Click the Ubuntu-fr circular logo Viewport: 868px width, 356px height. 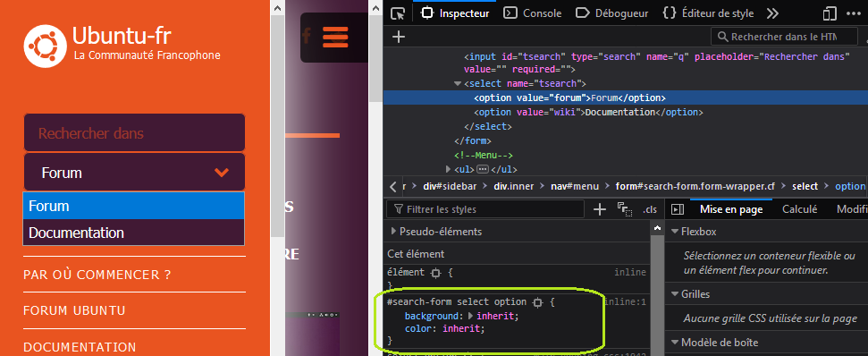[x=46, y=46]
